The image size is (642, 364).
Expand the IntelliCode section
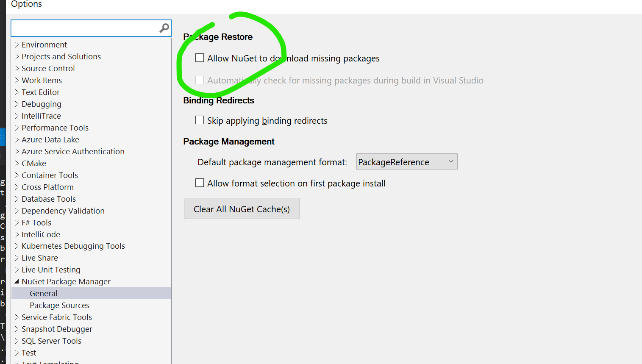[x=17, y=234]
